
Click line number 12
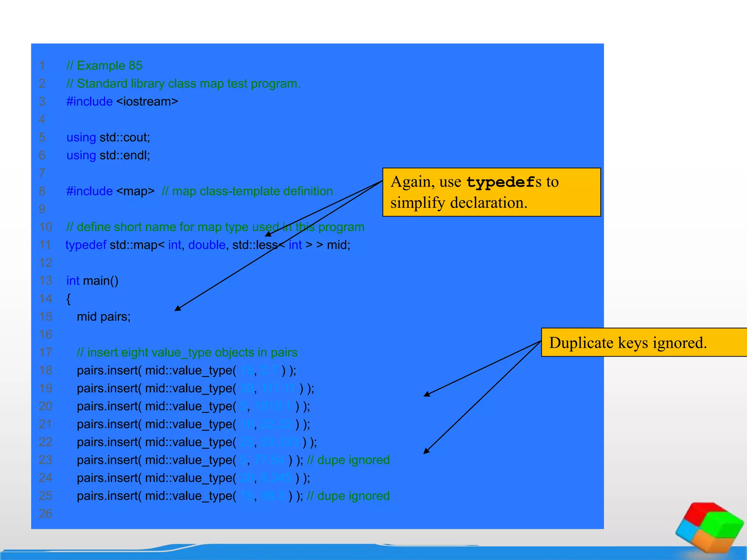click(x=46, y=263)
